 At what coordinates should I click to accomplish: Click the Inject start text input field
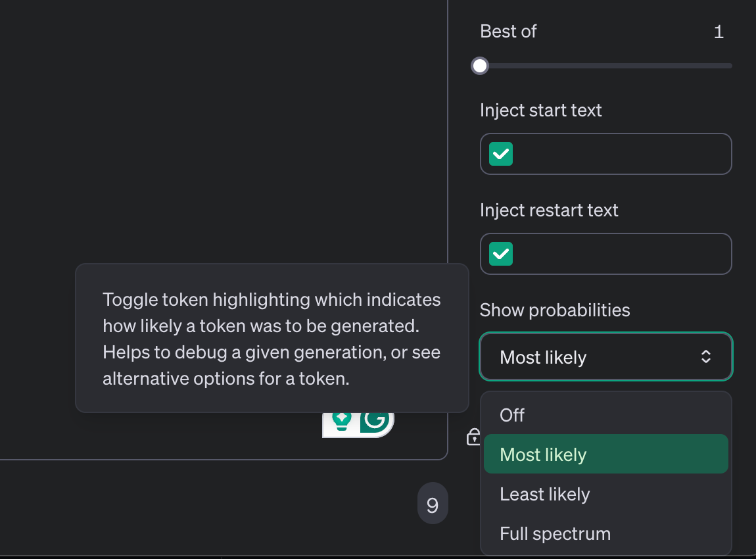(618, 155)
